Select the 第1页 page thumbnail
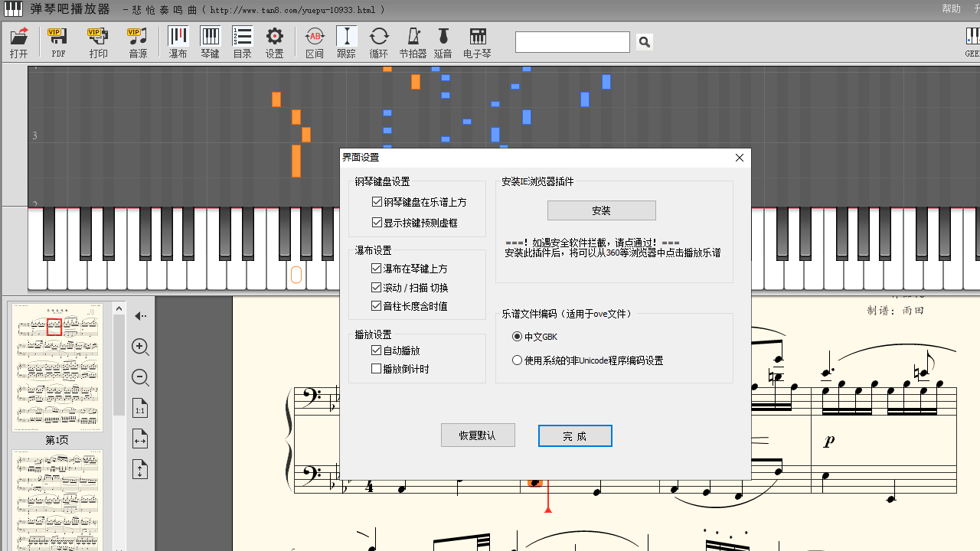This screenshot has height=551, width=980. 57,367
